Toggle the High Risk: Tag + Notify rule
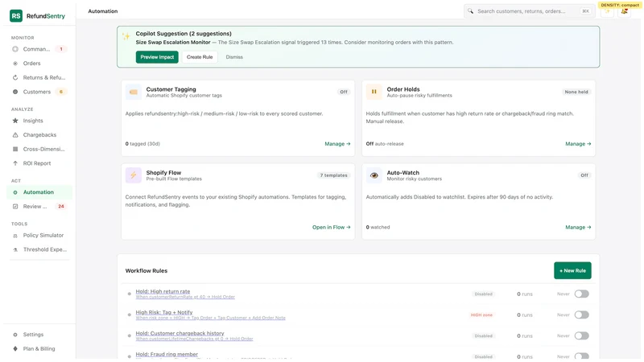 [x=581, y=315]
